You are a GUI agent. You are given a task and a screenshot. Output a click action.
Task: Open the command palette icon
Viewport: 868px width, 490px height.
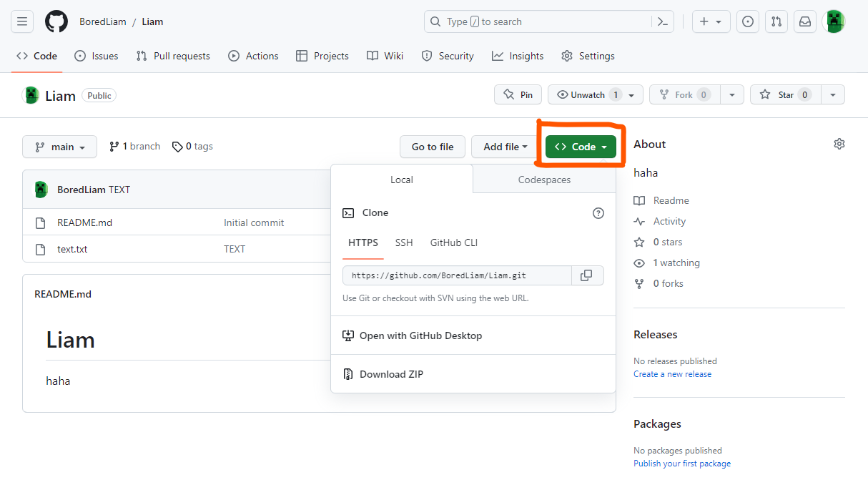(663, 21)
